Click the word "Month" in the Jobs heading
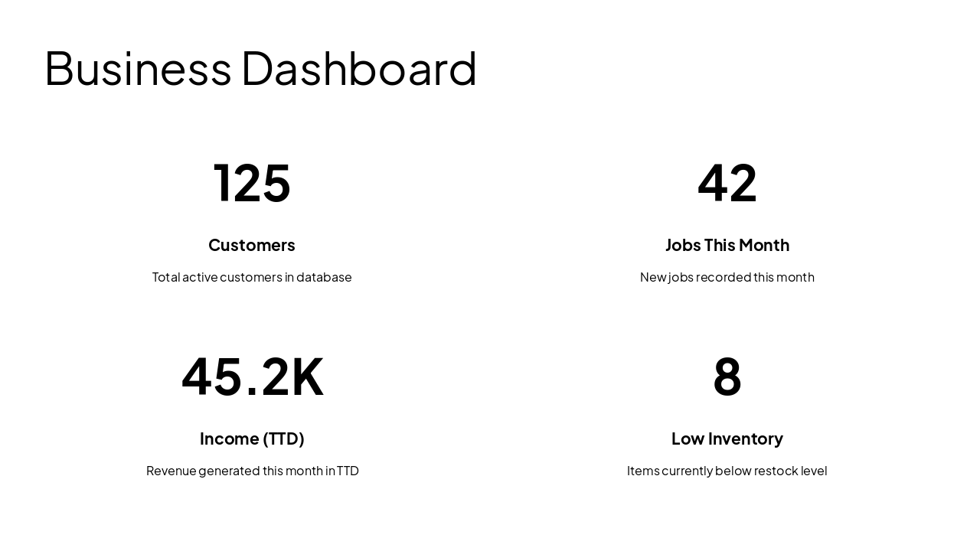980x551 pixels. 763,245
